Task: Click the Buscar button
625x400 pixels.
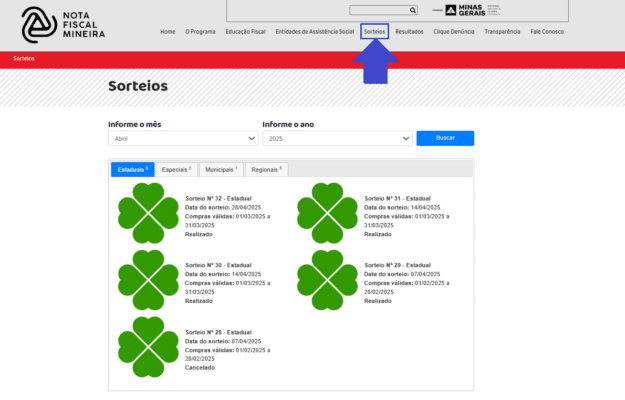Action: [445, 138]
